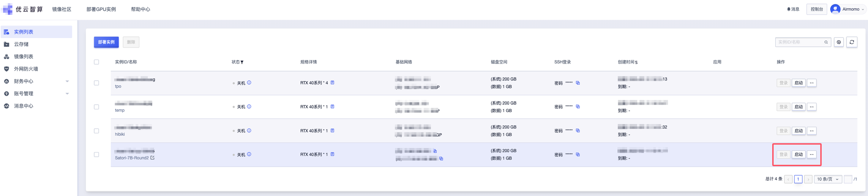
Task: Open more actions (···) for temp instance
Action: tap(811, 107)
